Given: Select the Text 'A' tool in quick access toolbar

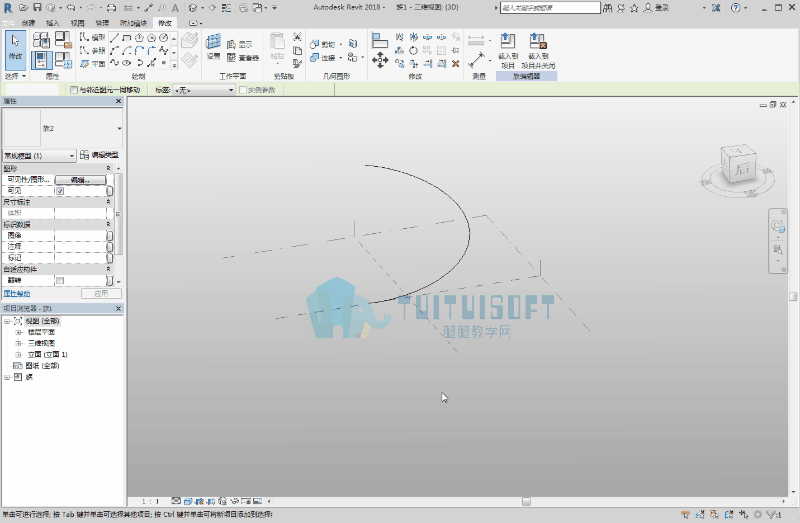Looking at the screenshot, I should click(x=175, y=8).
